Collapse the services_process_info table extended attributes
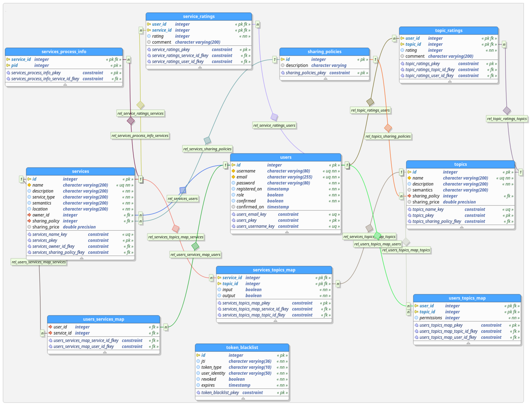Viewport: 532px width, 406px height. click(x=65, y=84)
